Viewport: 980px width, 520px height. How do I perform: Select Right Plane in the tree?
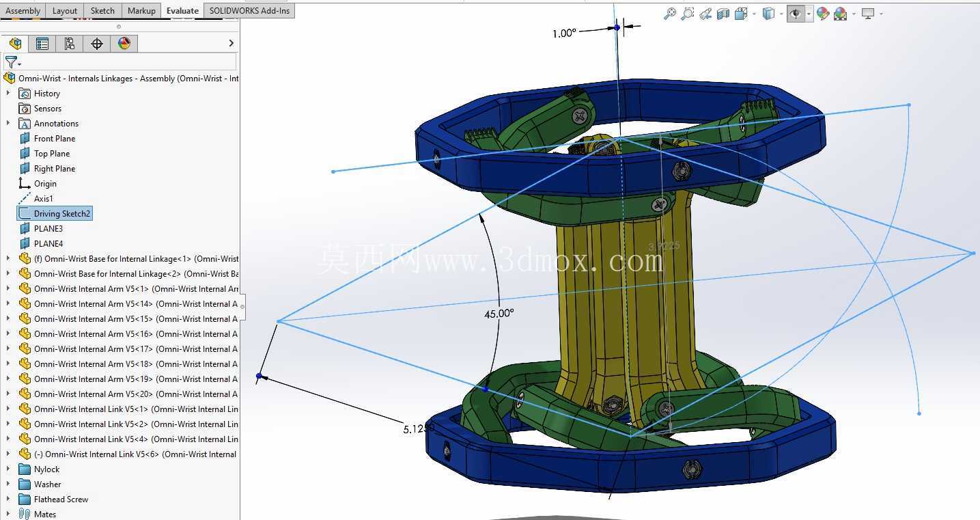[x=55, y=169]
